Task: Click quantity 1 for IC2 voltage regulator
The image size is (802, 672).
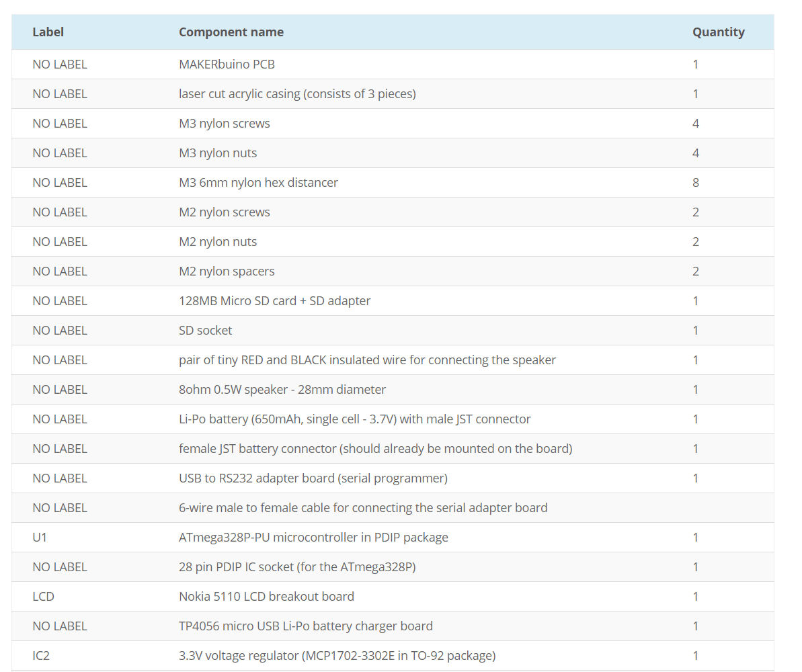Action: tap(695, 656)
